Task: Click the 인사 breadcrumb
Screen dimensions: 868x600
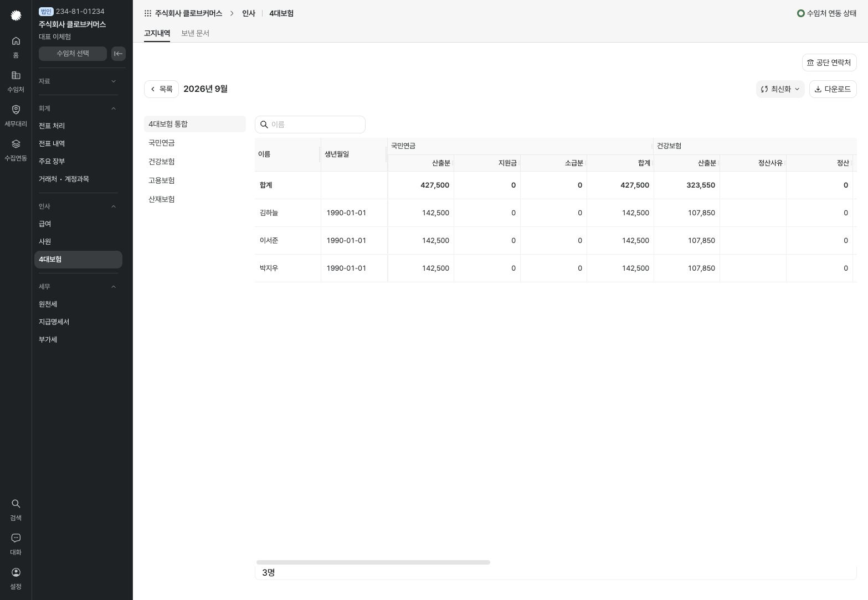Action: click(x=249, y=13)
